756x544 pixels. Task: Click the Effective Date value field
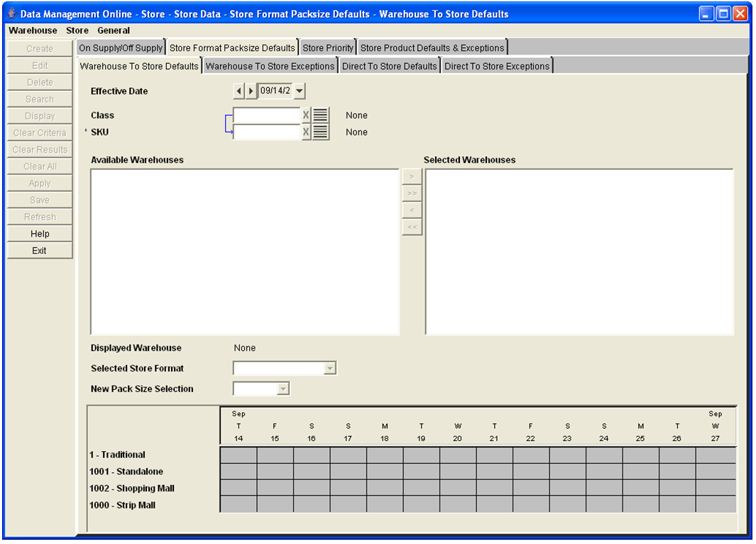[275, 91]
